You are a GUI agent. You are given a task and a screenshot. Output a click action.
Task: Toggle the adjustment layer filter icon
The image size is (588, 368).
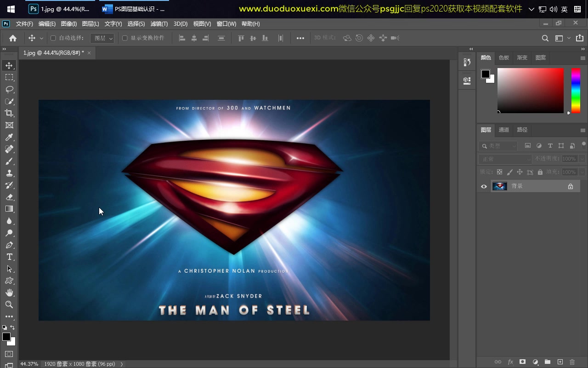[539, 146]
